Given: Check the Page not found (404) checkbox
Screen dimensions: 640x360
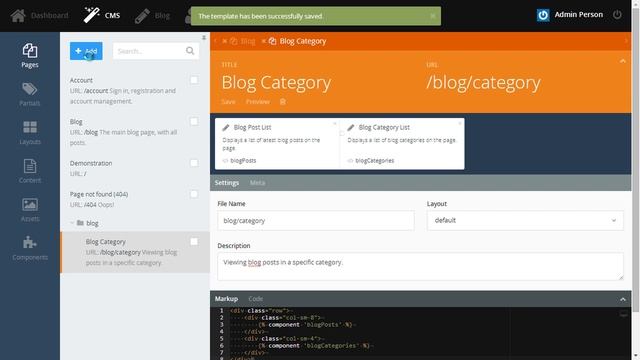Looking at the screenshot, I should (194, 194).
